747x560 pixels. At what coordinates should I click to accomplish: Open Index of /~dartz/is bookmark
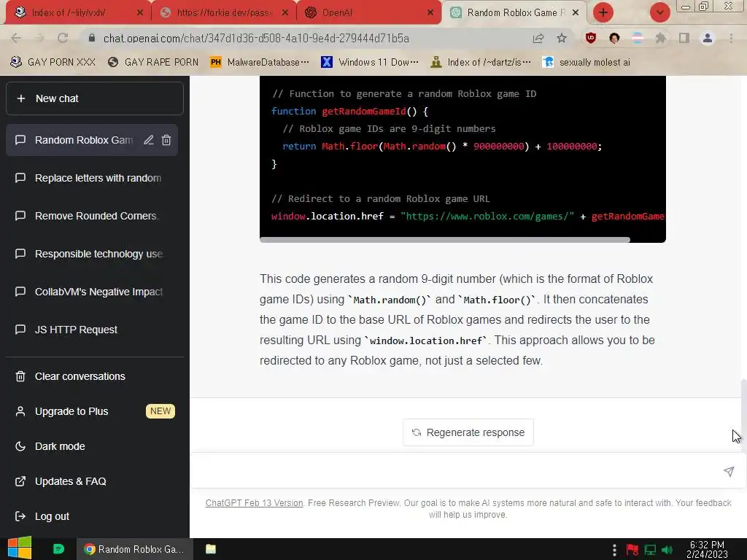(481, 63)
